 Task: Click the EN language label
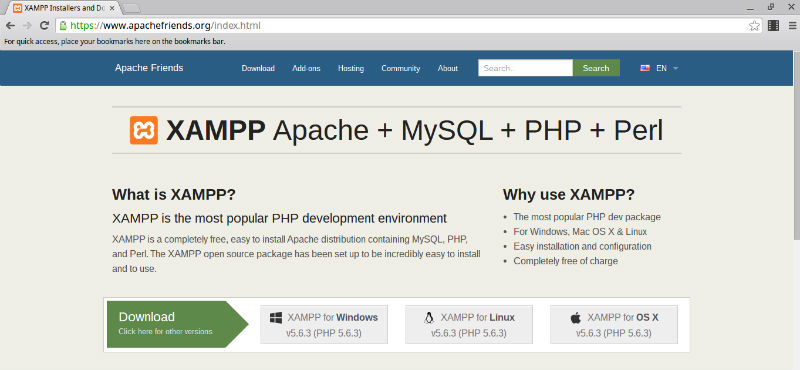coord(661,68)
